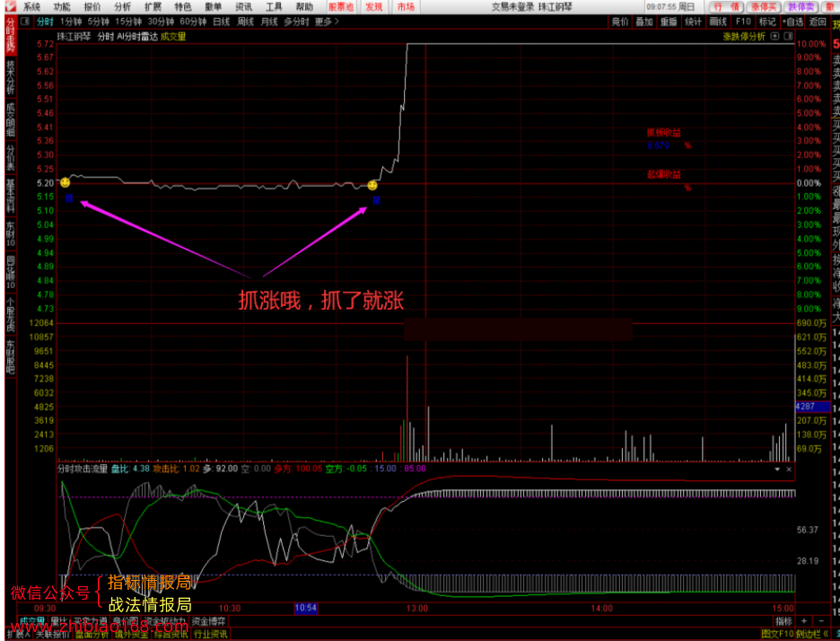Click the 10:54 time marker

[x=305, y=608]
